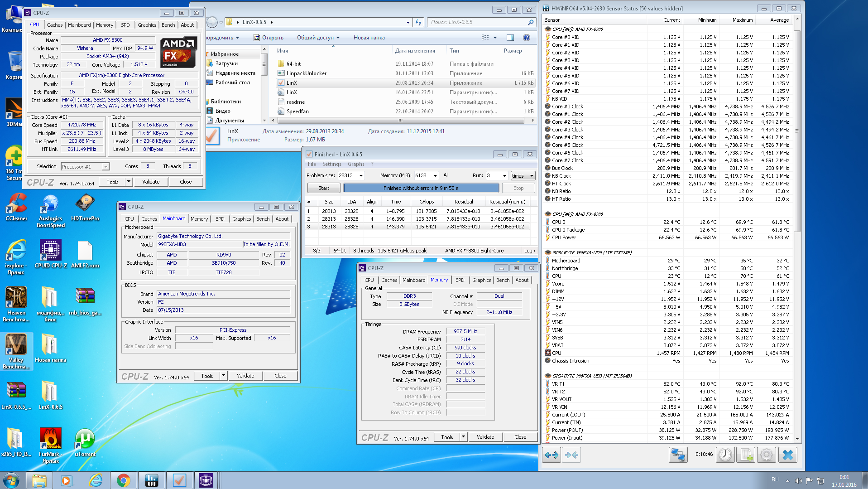868x489 pixels.
Task: Click Validate in the Mainboard CPU-Z window
Action: pyautogui.click(x=245, y=376)
